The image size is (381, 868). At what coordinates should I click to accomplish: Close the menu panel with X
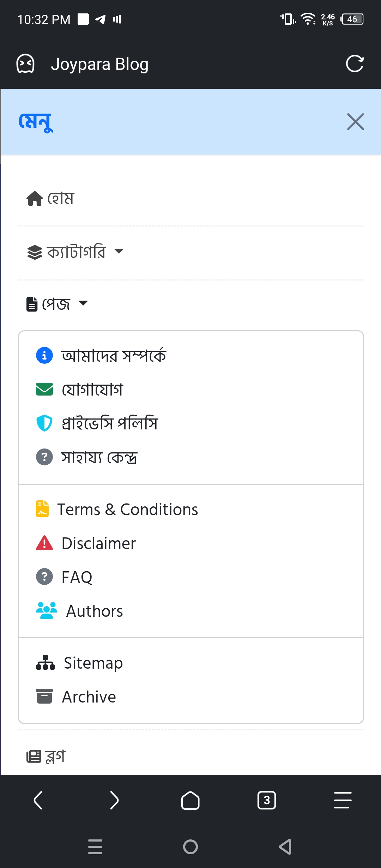point(355,122)
